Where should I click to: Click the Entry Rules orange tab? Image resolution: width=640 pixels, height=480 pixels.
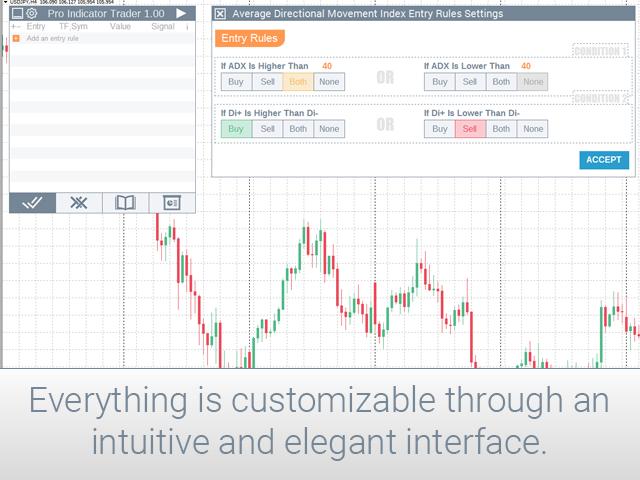click(x=249, y=38)
